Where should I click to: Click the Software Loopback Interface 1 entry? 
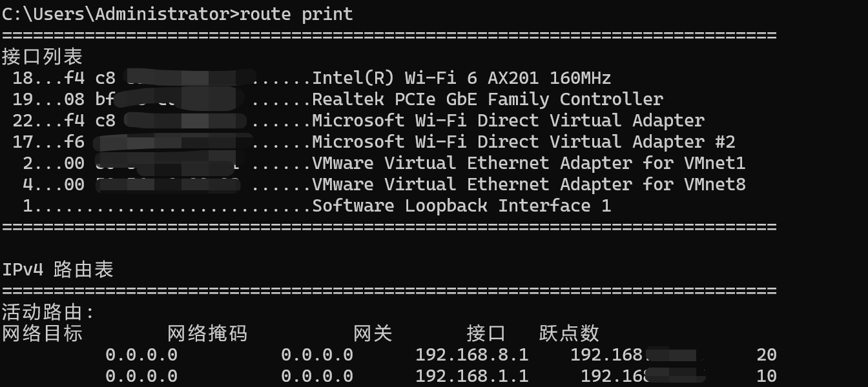(x=461, y=206)
